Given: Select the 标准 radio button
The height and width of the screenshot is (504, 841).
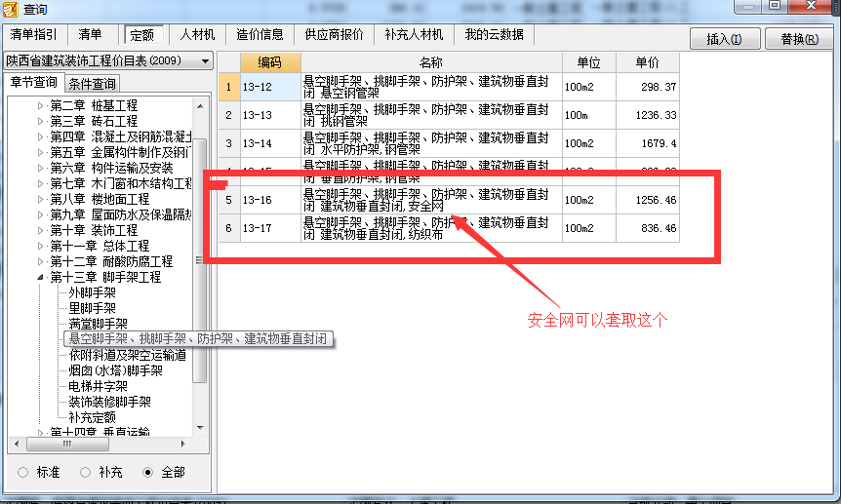Looking at the screenshot, I should [23, 473].
